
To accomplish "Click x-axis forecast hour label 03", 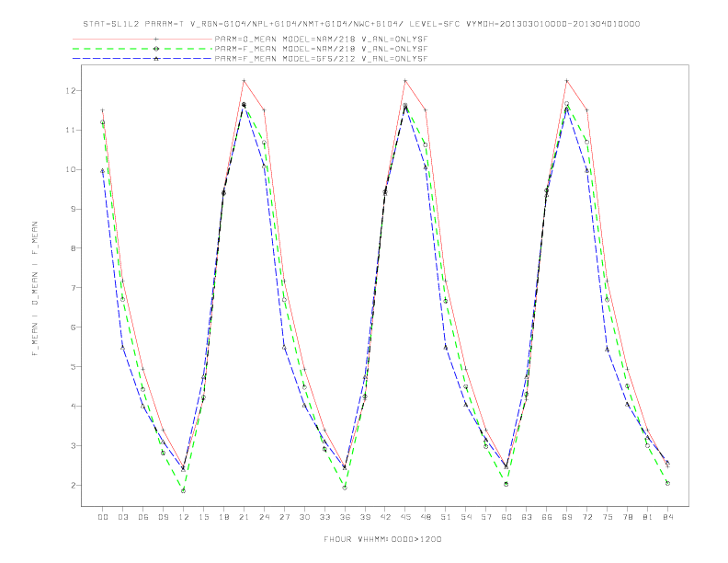I will tap(122, 517).
